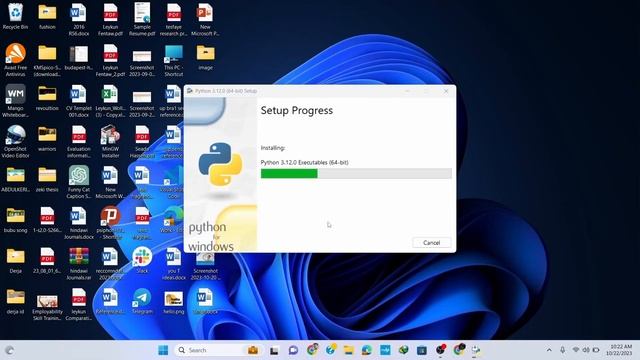The height and width of the screenshot is (360, 640).
Task: Open the widgets button on the taskbar's far left
Action: (x=9, y=350)
